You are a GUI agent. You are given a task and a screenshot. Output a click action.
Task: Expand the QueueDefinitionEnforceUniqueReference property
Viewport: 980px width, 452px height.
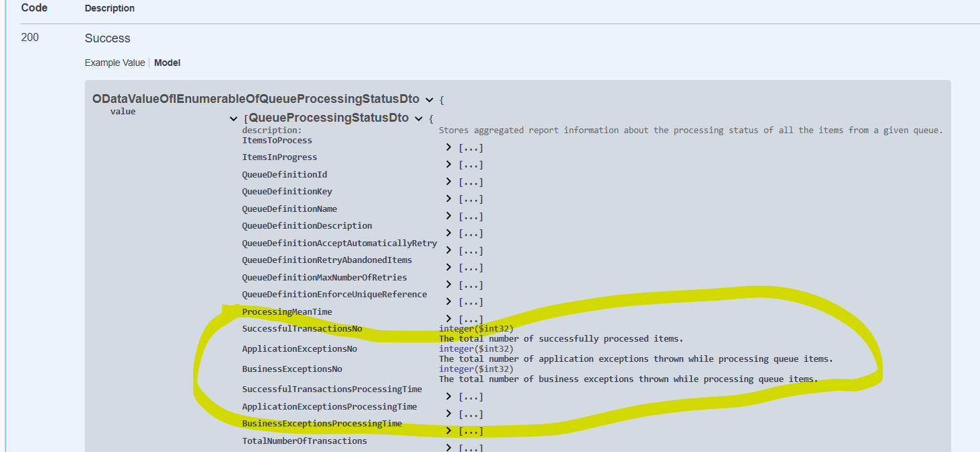point(448,301)
